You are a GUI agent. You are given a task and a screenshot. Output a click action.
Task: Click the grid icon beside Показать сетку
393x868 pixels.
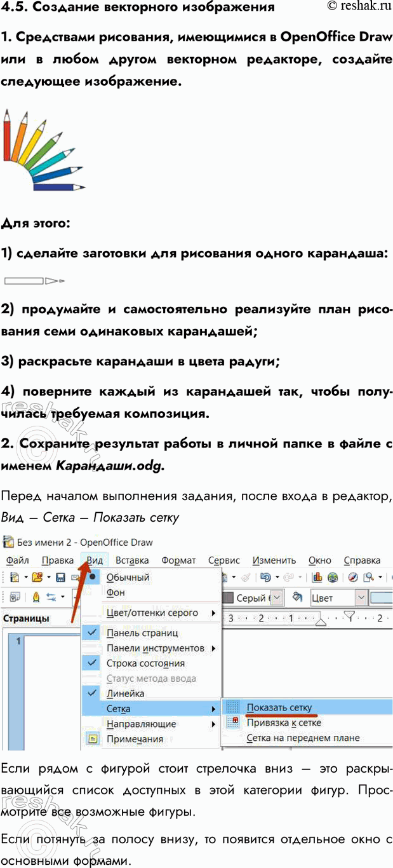[234, 707]
